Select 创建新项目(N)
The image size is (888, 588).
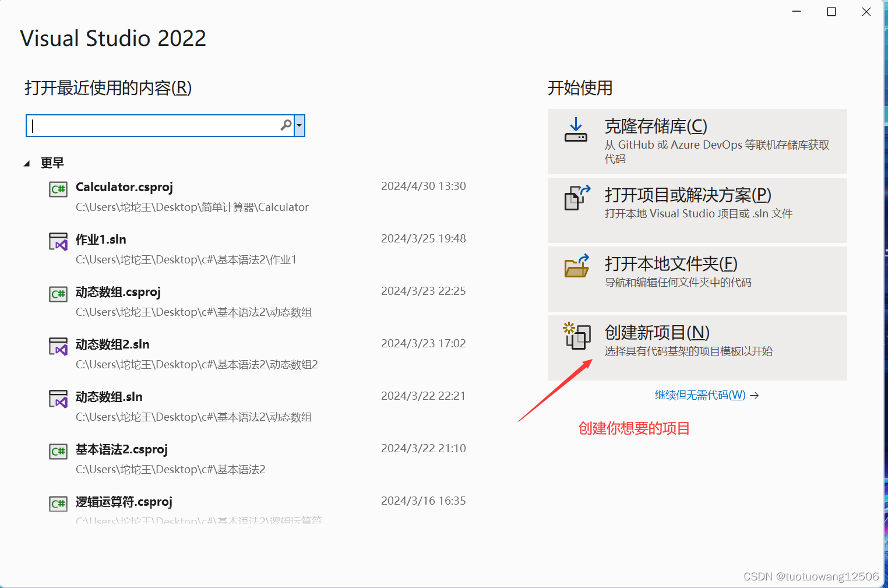[697, 348]
